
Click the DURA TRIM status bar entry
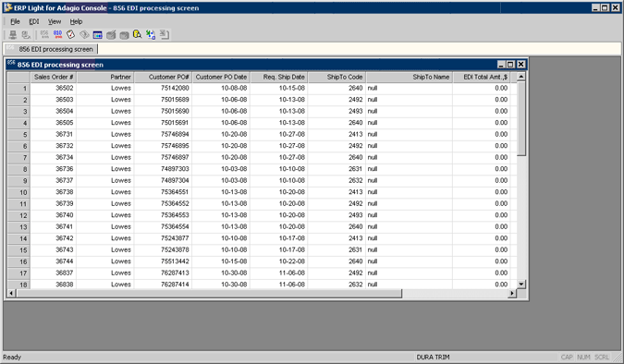click(x=433, y=357)
